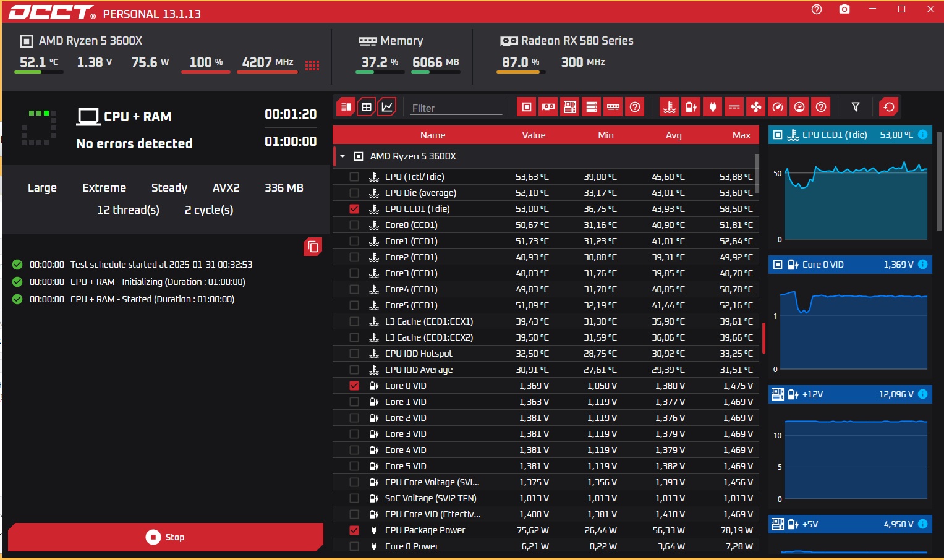This screenshot has height=560, width=944.
Task: Open info for +5V graph
Action: 922,524
